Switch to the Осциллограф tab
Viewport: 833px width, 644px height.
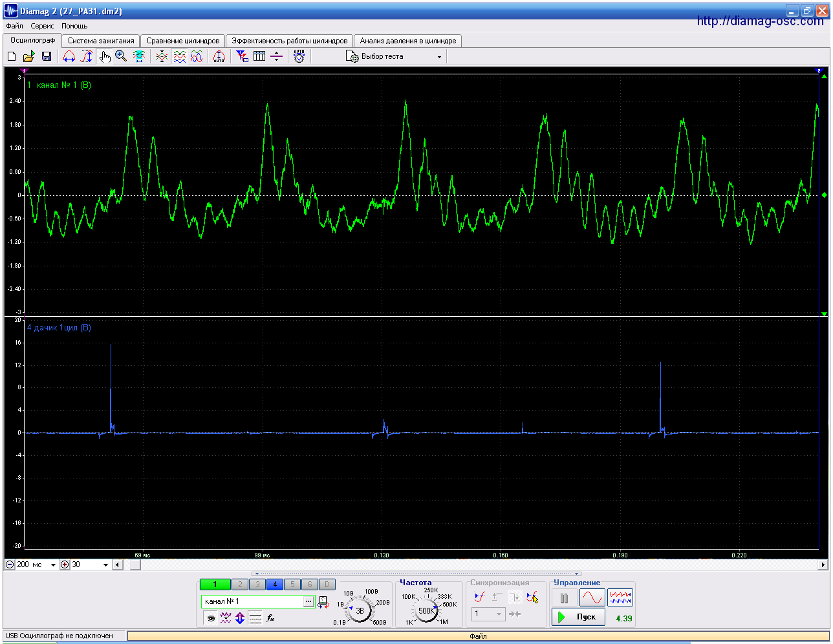click(x=32, y=40)
